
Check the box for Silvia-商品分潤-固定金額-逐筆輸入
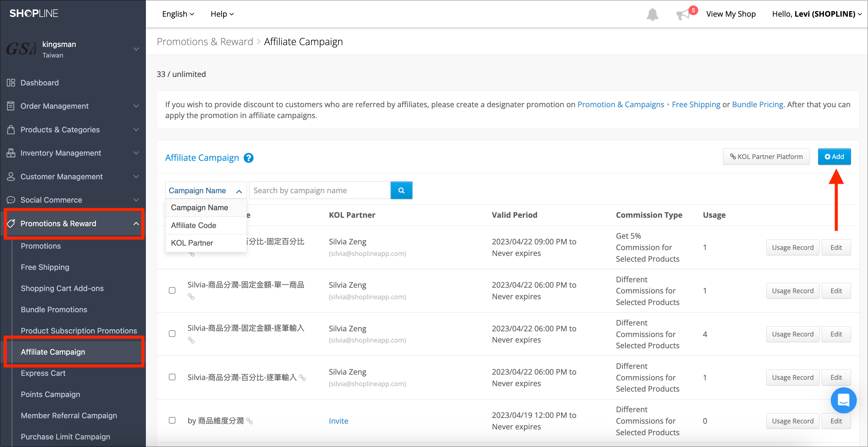tap(172, 334)
